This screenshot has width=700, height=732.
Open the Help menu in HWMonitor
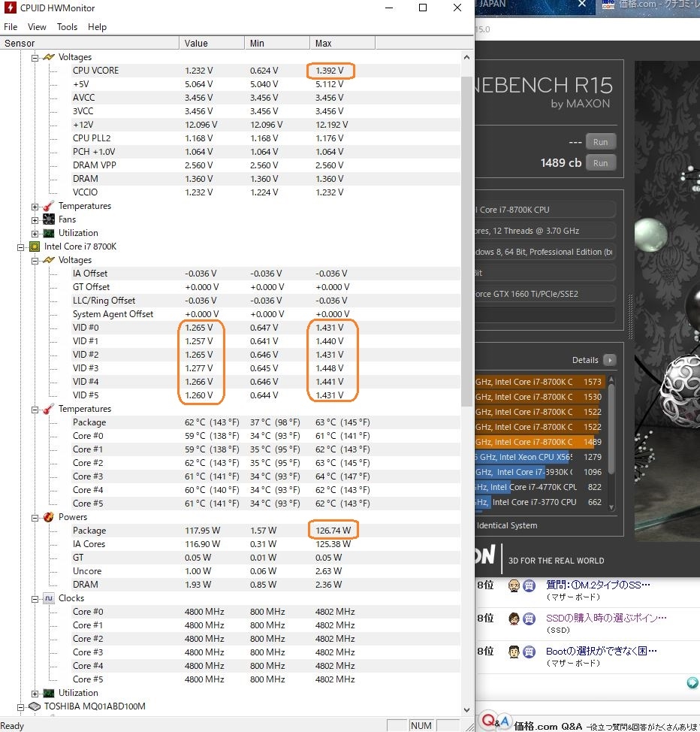pos(97,27)
